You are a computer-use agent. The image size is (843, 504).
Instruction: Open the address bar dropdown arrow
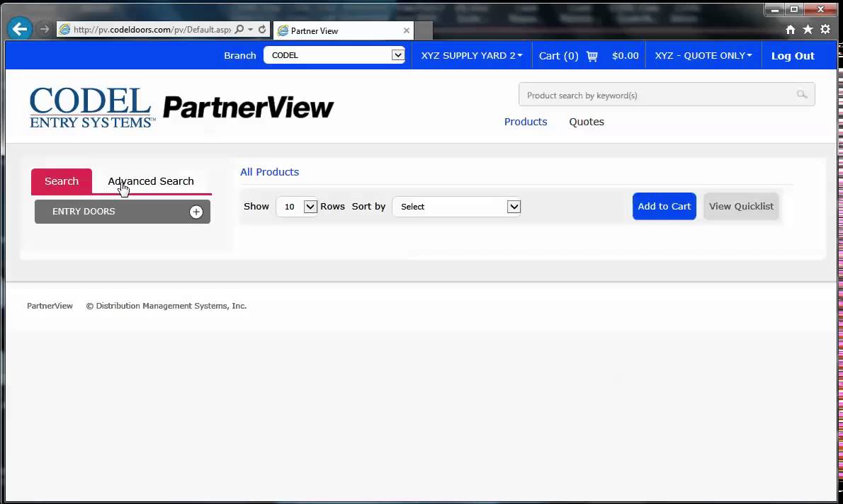click(251, 30)
